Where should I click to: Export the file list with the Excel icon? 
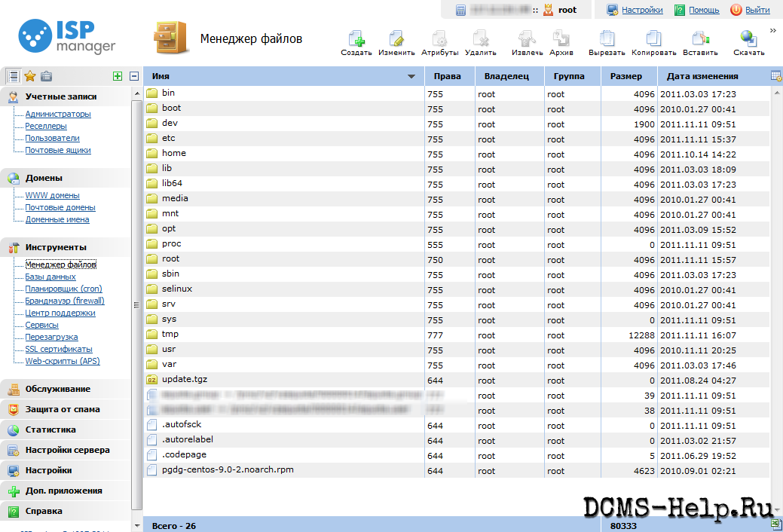(x=776, y=524)
